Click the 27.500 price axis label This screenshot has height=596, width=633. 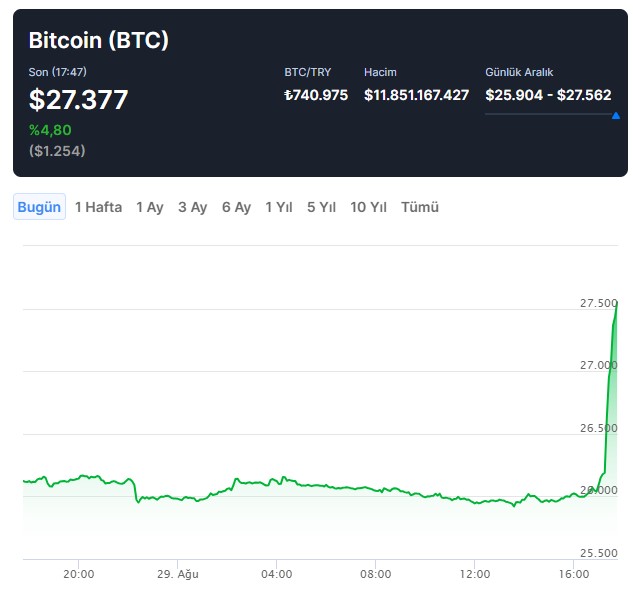pos(599,303)
